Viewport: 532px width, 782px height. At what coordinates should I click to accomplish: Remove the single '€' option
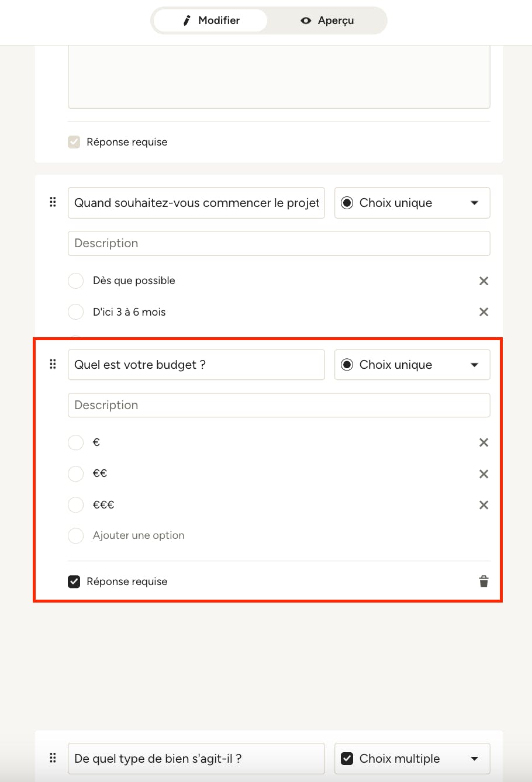coord(483,442)
